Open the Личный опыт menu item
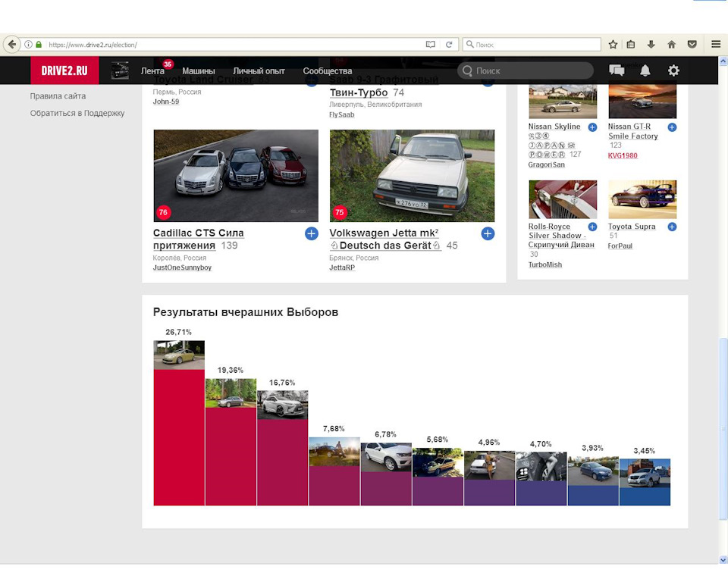 coord(259,71)
